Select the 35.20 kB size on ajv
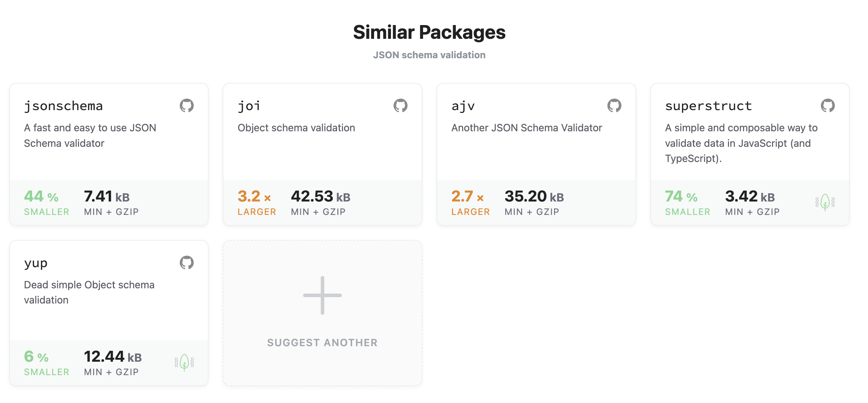 point(535,197)
